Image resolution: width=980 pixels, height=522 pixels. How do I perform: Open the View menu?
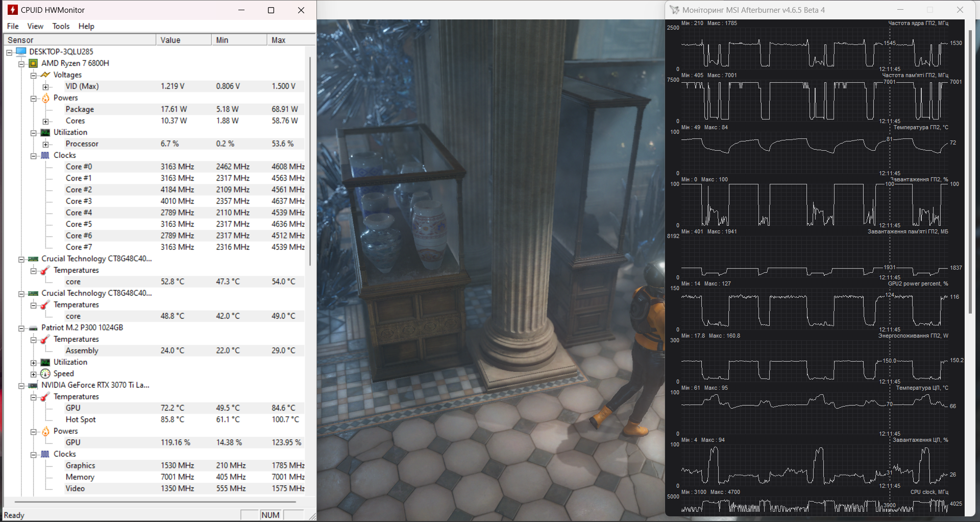click(35, 26)
